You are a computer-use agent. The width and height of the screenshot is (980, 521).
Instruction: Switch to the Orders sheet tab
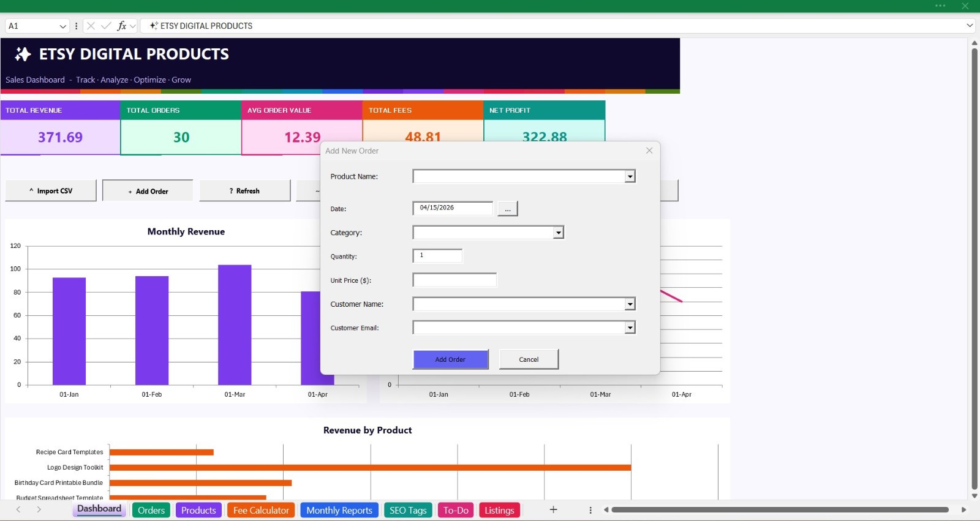[151, 510]
